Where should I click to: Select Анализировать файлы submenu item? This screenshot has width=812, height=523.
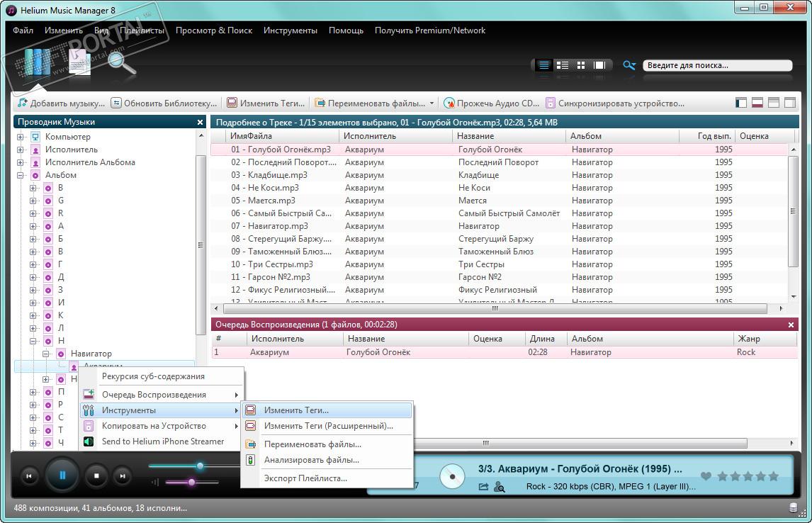327,460
